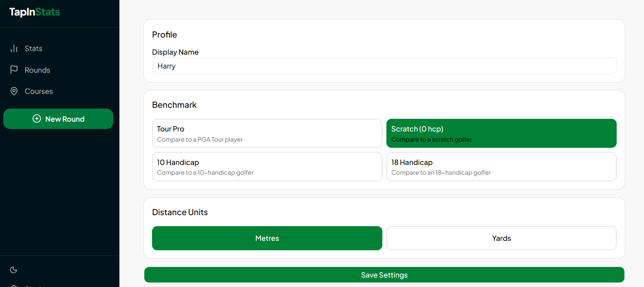Click the "Display Name" label
The image size is (644, 287).
(x=175, y=52)
